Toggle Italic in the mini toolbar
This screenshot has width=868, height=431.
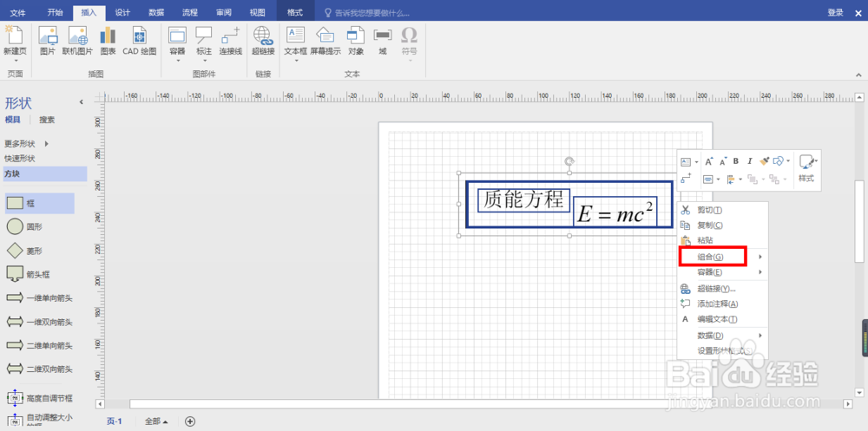pyautogui.click(x=750, y=161)
